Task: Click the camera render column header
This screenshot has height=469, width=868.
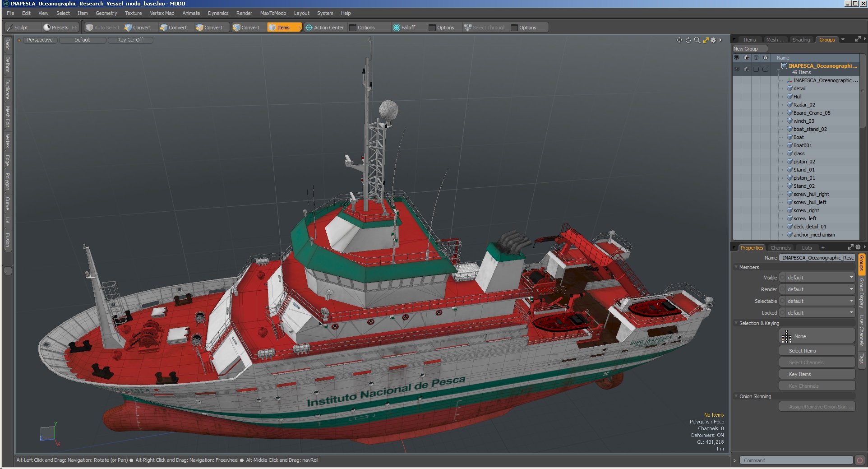Action: pyautogui.click(x=747, y=58)
